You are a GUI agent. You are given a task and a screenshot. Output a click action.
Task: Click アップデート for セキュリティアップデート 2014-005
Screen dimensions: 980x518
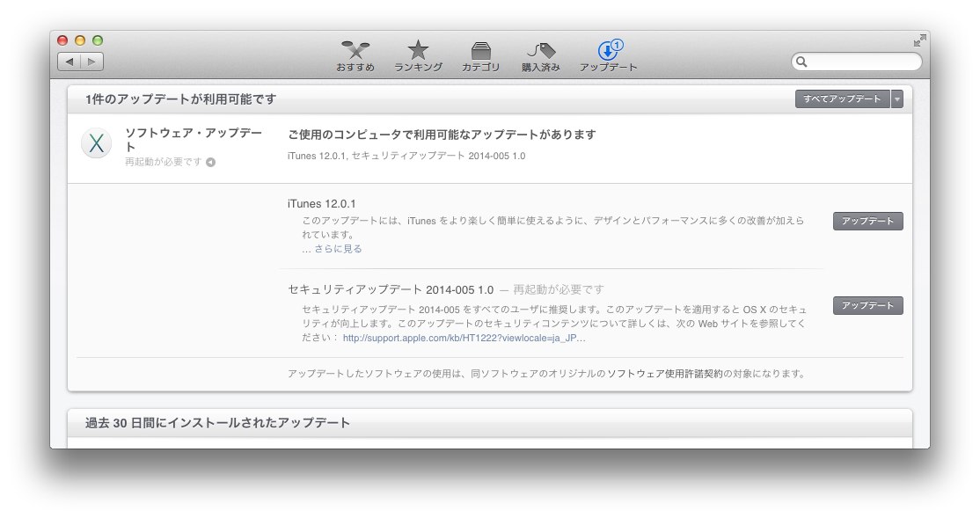tap(867, 305)
